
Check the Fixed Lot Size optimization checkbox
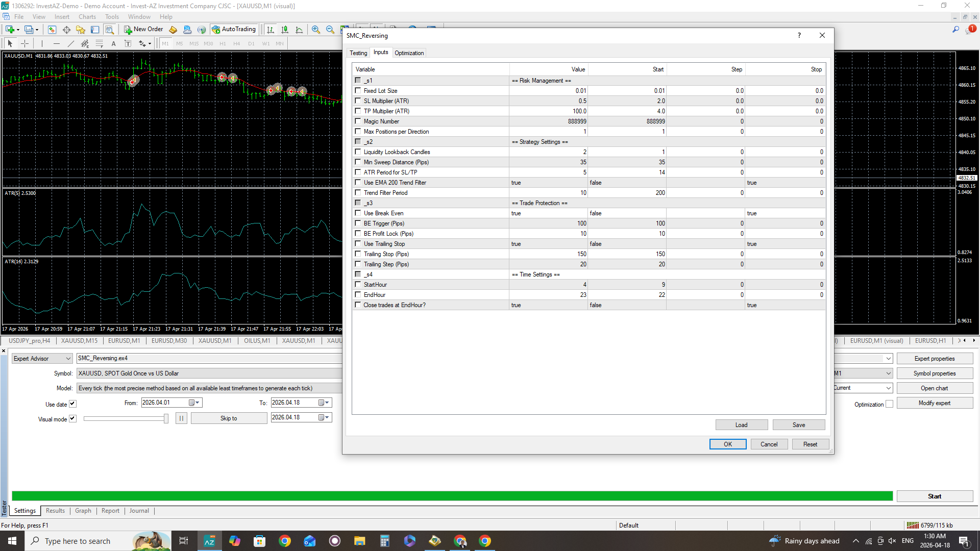point(358,91)
